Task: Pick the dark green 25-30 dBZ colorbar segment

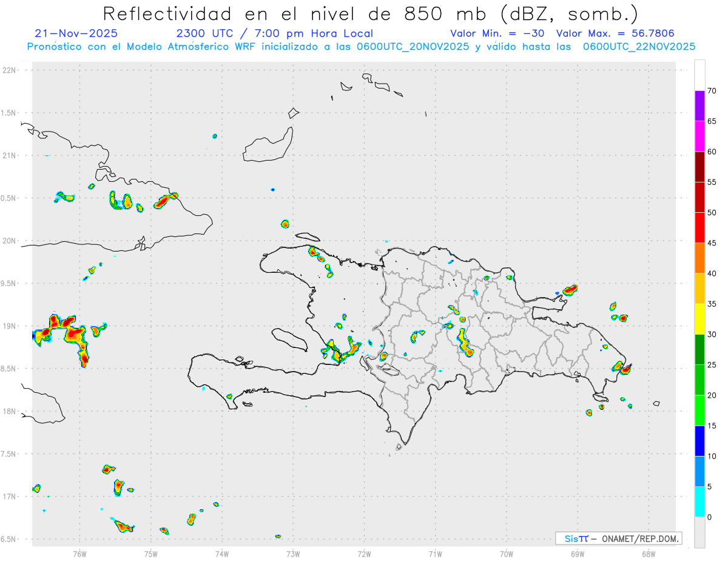Action: 699,350
